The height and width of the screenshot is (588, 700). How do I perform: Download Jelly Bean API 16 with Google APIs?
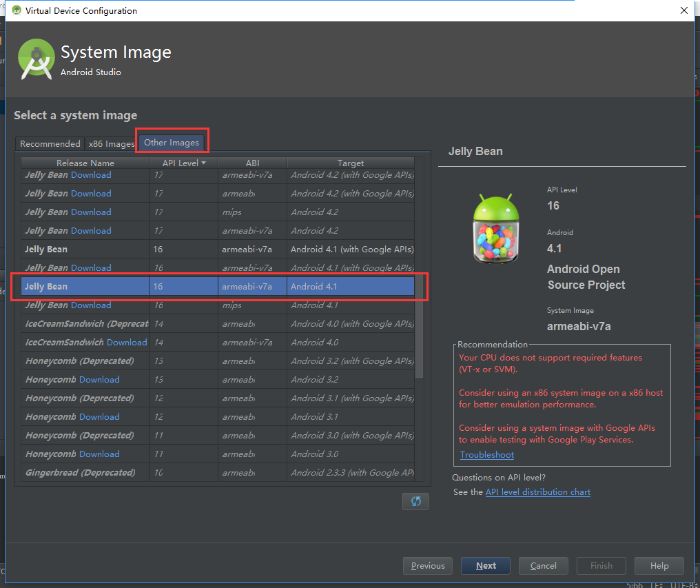(91, 268)
